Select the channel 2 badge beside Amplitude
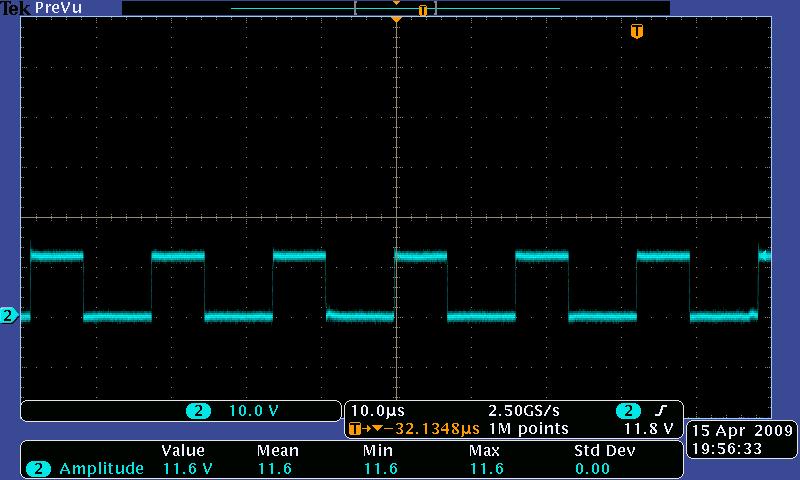The image size is (800, 480). (38, 469)
